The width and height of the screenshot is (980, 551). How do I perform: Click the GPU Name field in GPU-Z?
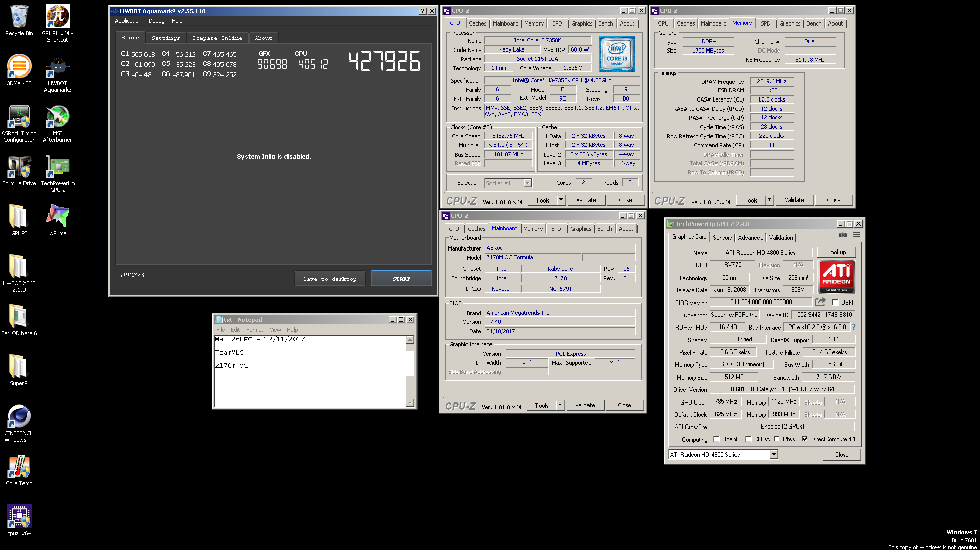click(761, 252)
